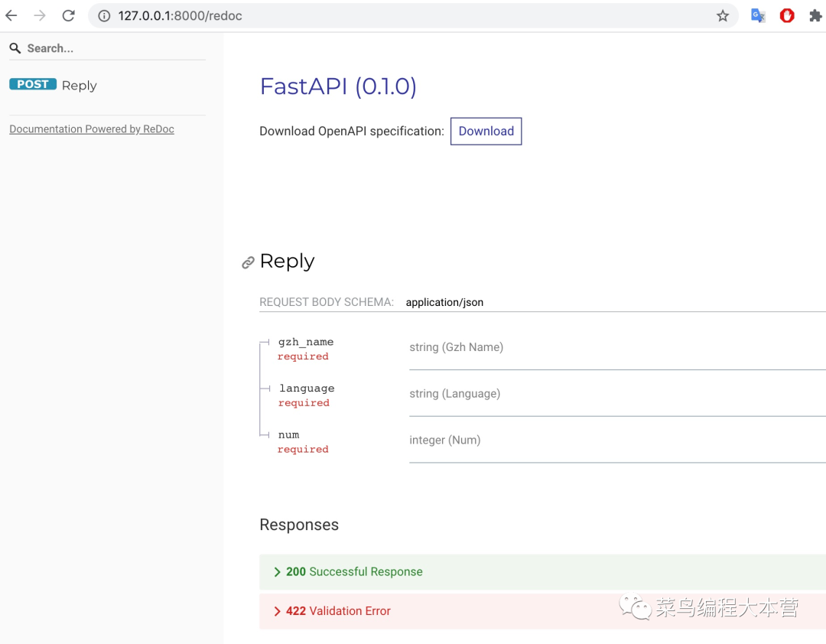This screenshot has height=644, width=826.
Task: Click the language field name
Action: (307, 389)
